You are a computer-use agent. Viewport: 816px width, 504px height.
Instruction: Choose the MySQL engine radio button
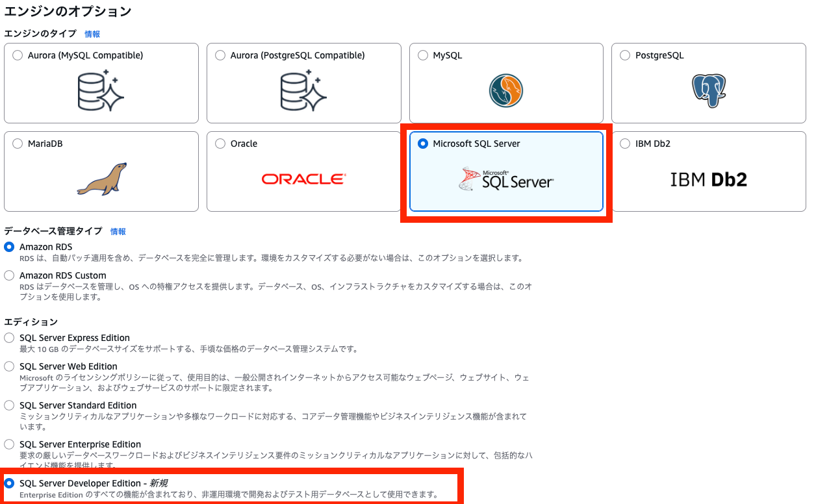pyautogui.click(x=423, y=56)
